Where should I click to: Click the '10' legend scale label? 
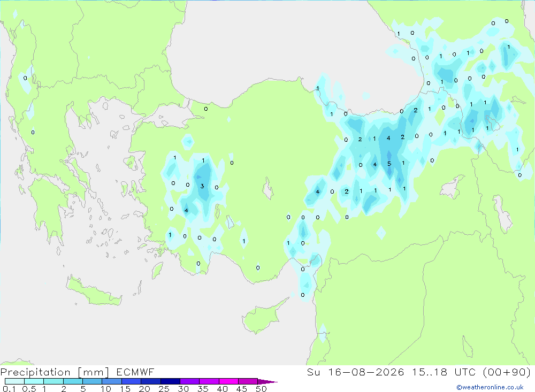pos(106,389)
